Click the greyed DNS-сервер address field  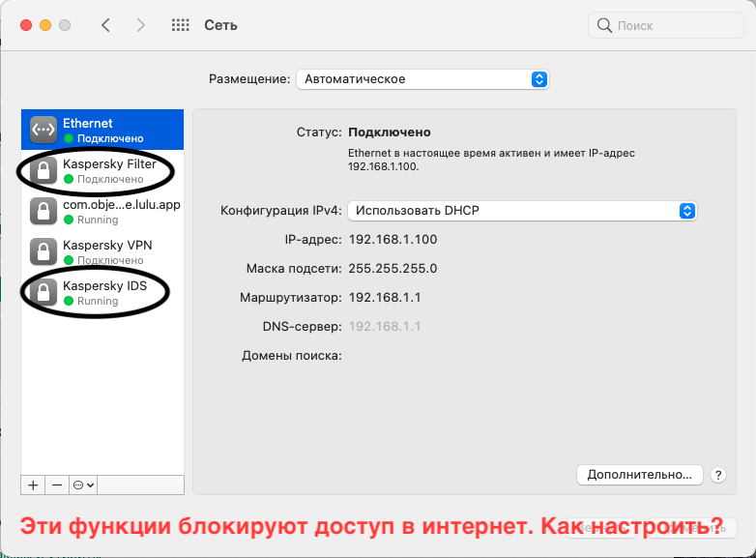[385, 327]
